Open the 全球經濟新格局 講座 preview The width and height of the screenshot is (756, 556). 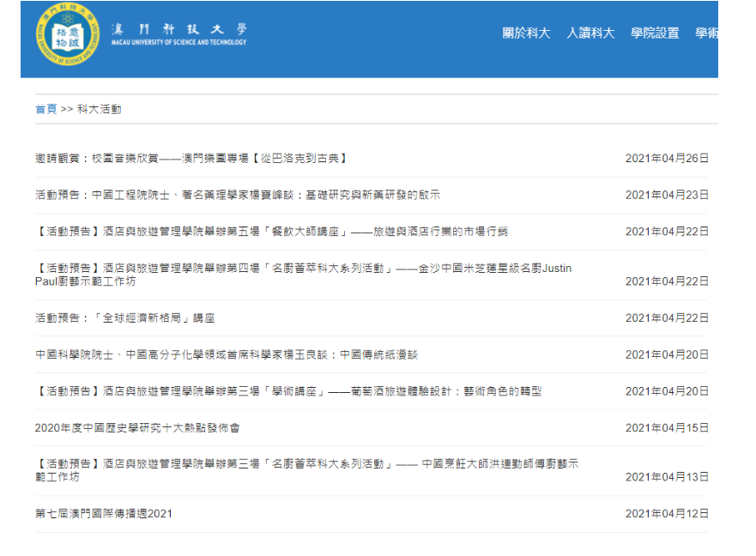coord(125,317)
